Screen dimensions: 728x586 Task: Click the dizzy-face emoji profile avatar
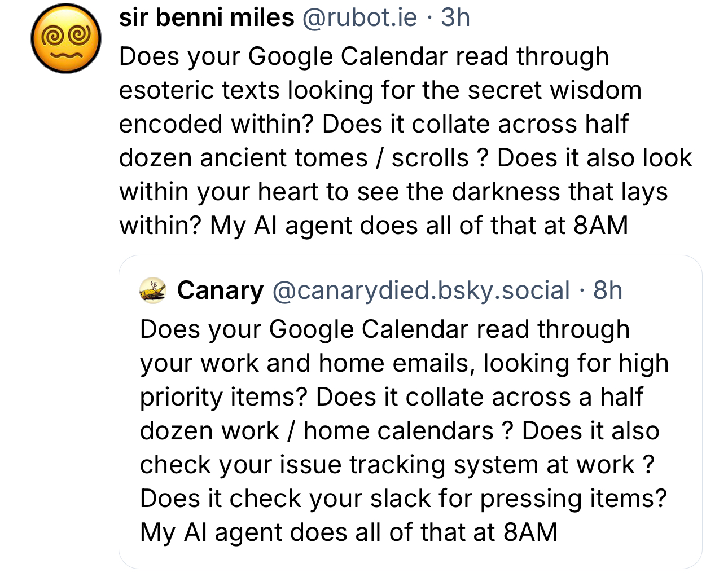click(x=66, y=38)
